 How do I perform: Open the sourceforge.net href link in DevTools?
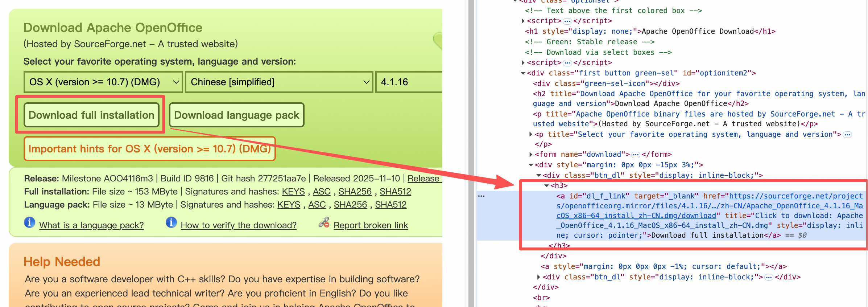(x=710, y=206)
